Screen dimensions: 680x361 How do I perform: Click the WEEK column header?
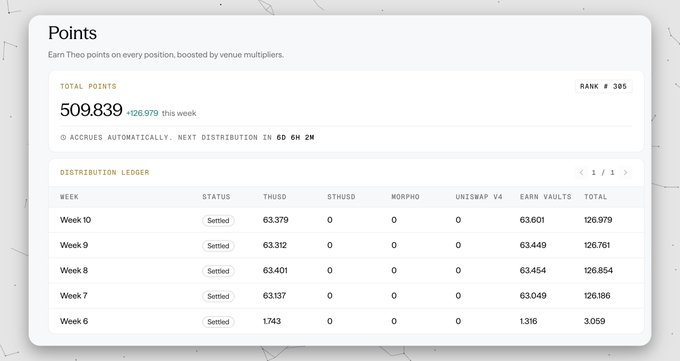point(69,197)
